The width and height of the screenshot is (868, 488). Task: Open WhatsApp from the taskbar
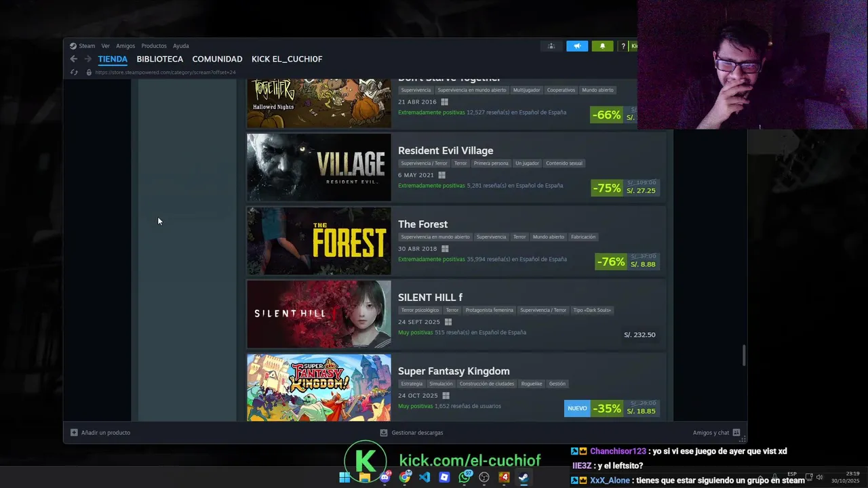pyautogui.click(x=465, y=477)
